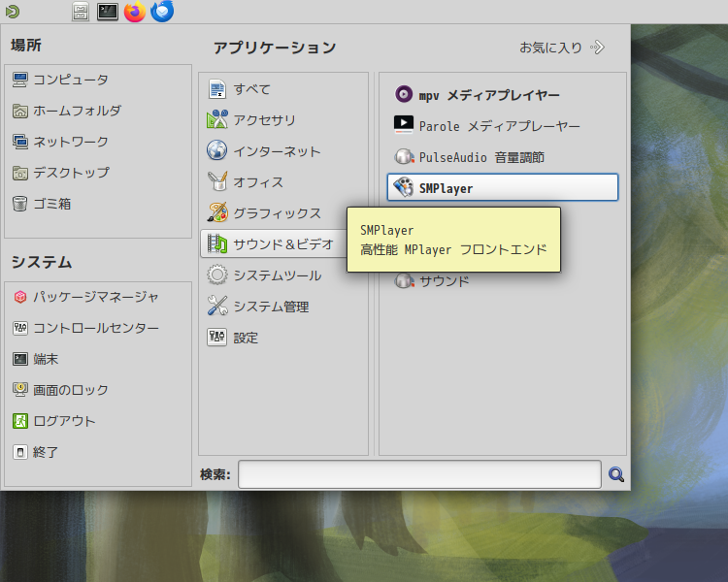This screenshot has height=582, width=728.
Task: Click ホームフォルダ text label
Action: click(77, 111)
